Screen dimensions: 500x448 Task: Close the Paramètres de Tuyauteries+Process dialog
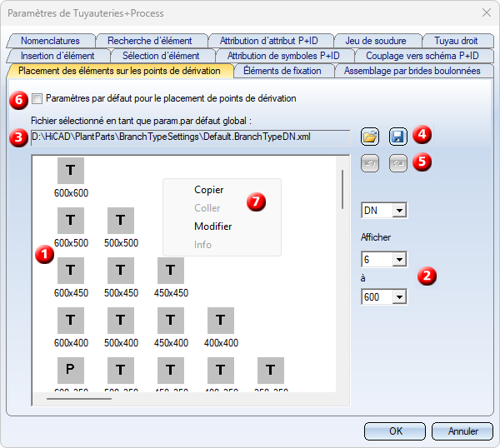click(487, 12)
